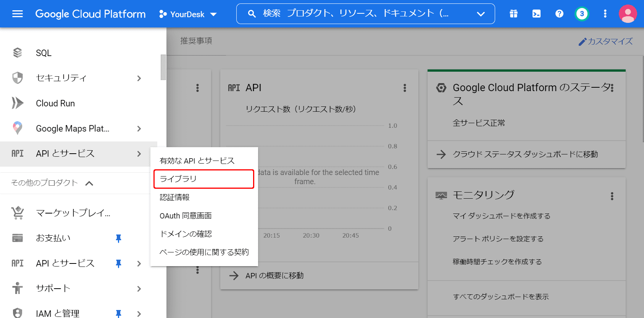The image size is (644, 318).
Task: Open the help question mark icon
Action: click(559, 14)
